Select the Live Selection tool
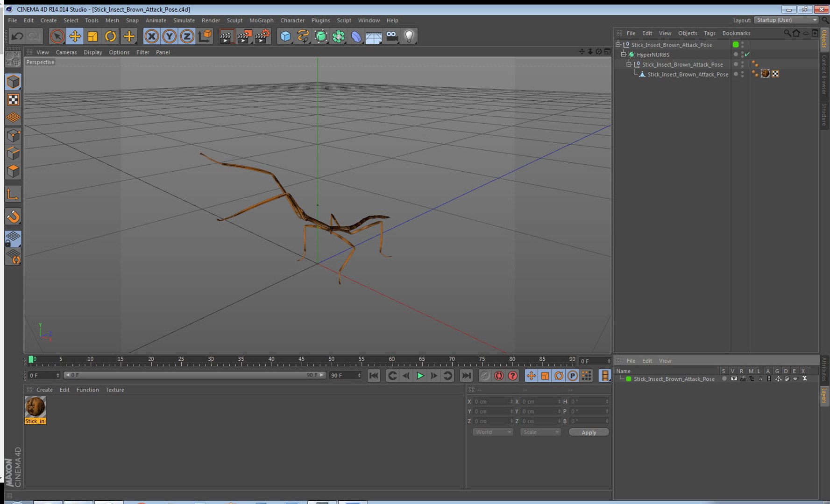Screen dimensions: 830x504 pyautogui.click(x=57, y=36)
